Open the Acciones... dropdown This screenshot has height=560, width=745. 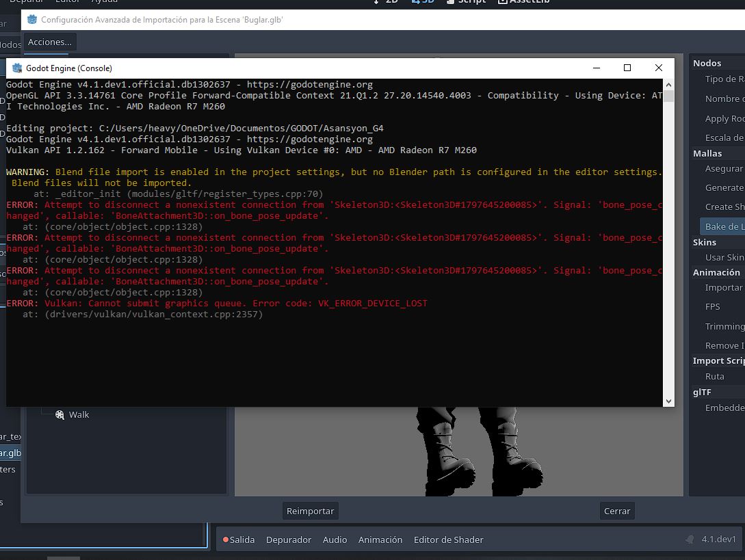pyautogui.click(x=50, y=42)
